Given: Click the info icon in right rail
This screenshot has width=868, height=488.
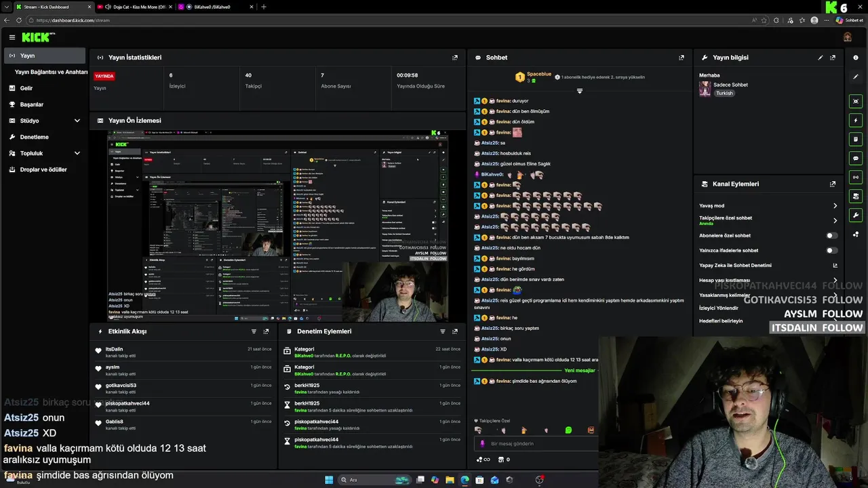Looking at the screenshot, I should point(856,58).
